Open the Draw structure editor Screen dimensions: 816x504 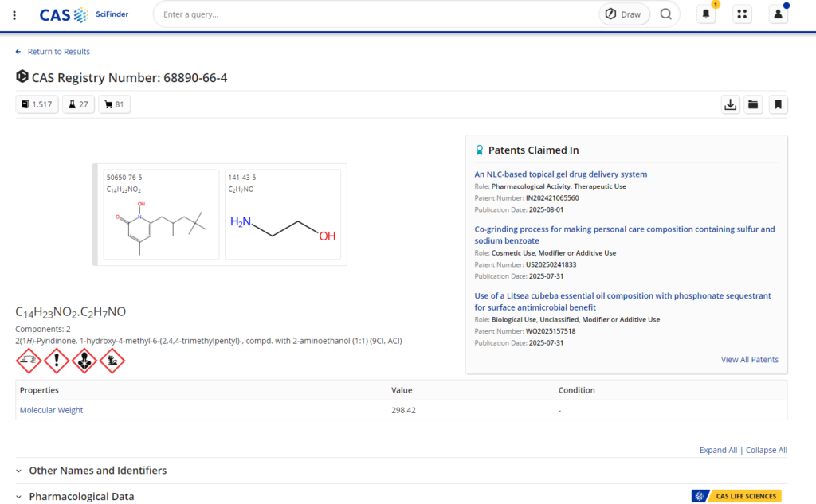pyautogui.click(x=623, y=14)
